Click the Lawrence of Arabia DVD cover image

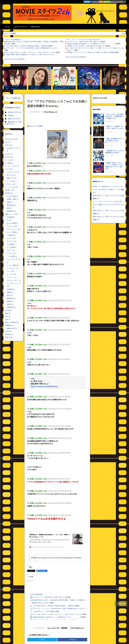(57, 144)
